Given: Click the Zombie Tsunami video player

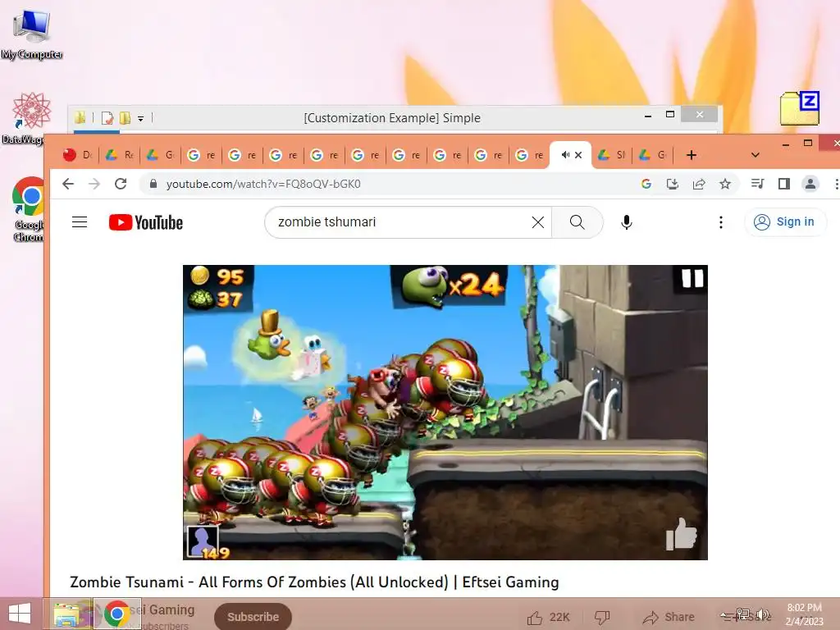Looking at the screenshot, I should point(445,413).
